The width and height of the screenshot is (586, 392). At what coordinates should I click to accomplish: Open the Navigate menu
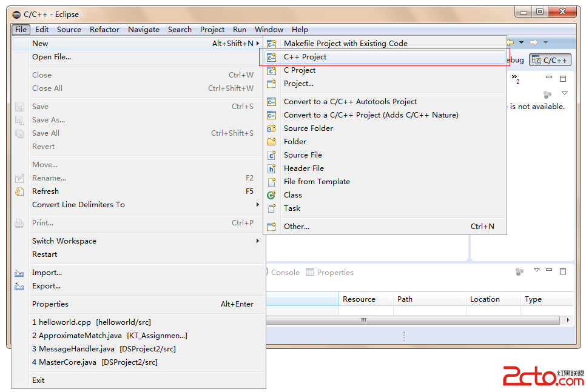(144, 30)
